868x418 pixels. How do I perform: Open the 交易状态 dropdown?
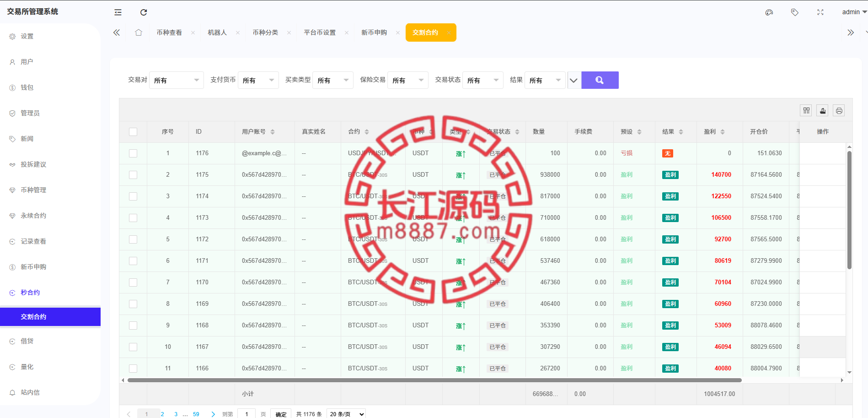point(483,80)
